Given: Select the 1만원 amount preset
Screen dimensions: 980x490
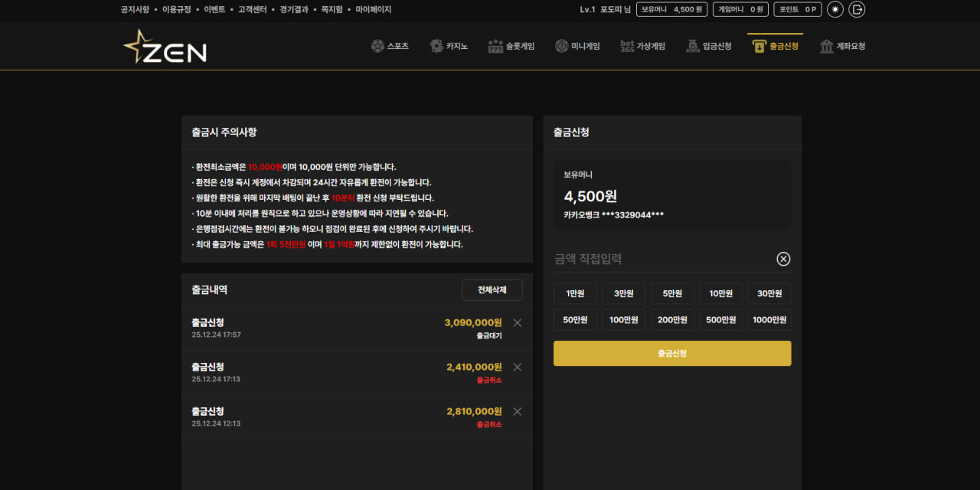Looking at the screenshot, I should [x=575, y=293].
